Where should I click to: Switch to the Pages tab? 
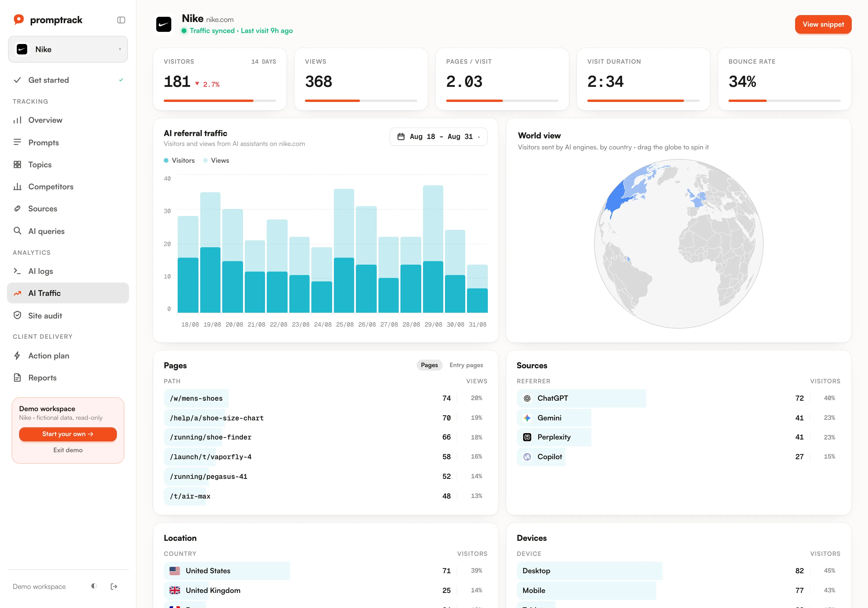[429, 365]
